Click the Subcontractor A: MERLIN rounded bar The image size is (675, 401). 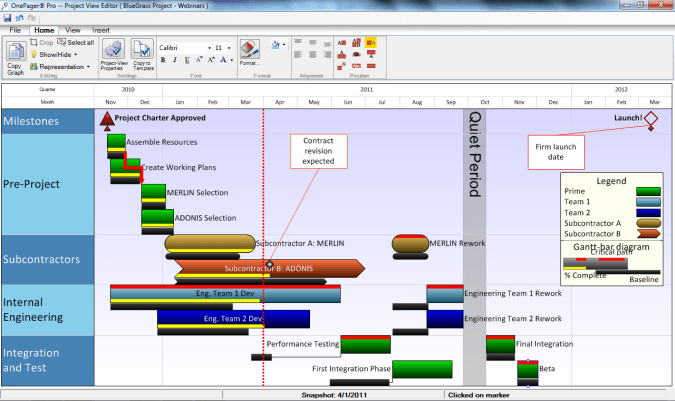click(210, 243)
